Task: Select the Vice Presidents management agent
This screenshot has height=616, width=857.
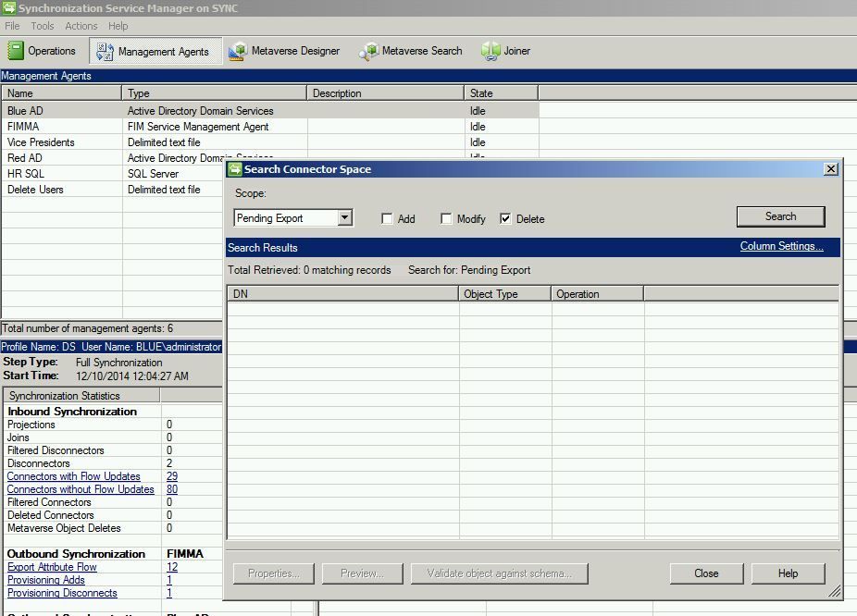Action: (x=270, y=142)
